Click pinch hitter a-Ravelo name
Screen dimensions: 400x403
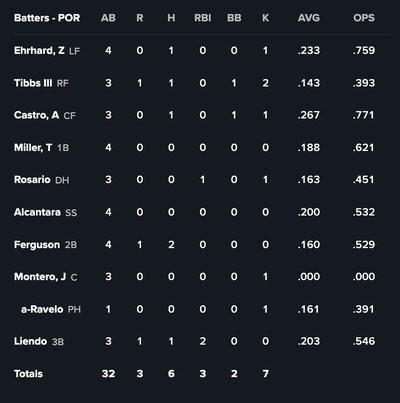point(42,309)
